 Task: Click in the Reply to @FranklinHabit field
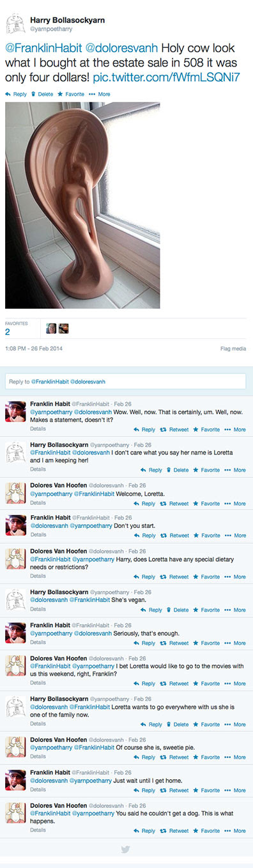125,382
